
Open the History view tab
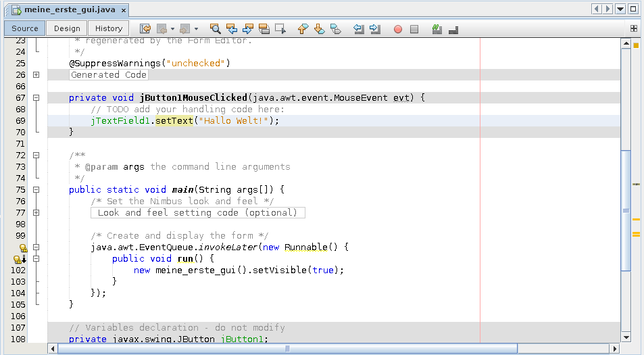pos(109,28)
